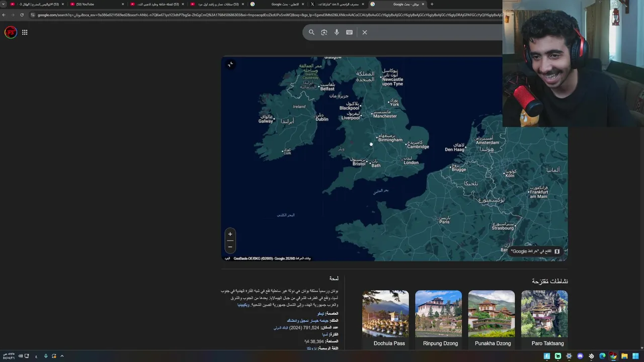
Task: Open the Google apps grid launcher
Action: tap(25, 32)
